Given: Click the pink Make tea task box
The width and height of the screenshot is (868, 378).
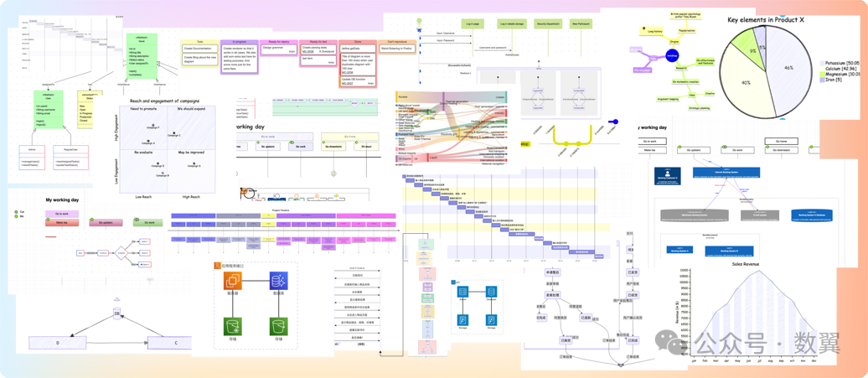Looking at the screenshot, I should (x=61, y=222).
